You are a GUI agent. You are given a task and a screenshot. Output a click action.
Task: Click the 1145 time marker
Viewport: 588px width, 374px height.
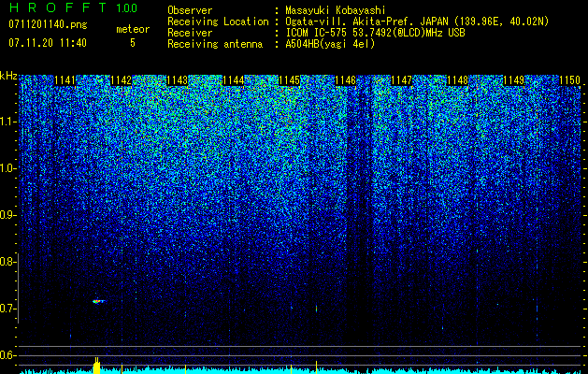289,80
